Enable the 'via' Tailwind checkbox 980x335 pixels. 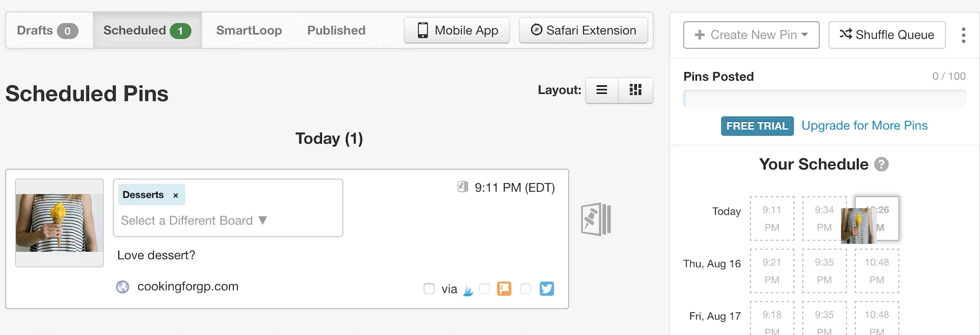pos(429,289)
